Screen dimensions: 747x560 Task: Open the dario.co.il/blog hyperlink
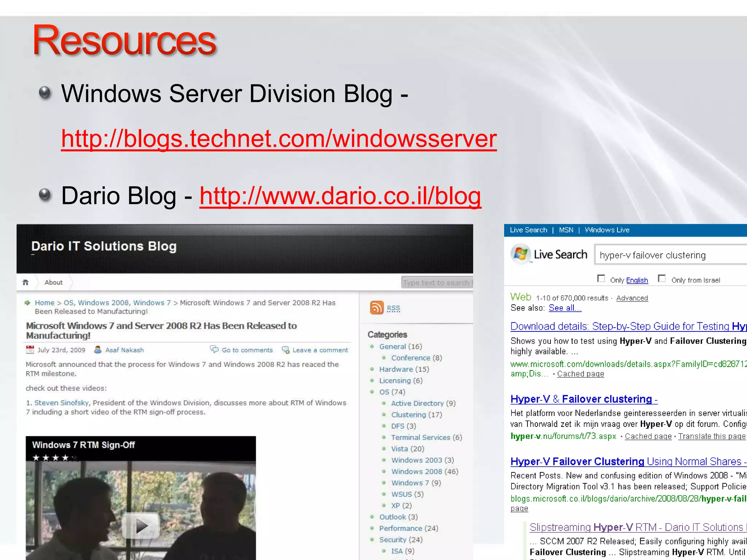(x=340, y=196)
